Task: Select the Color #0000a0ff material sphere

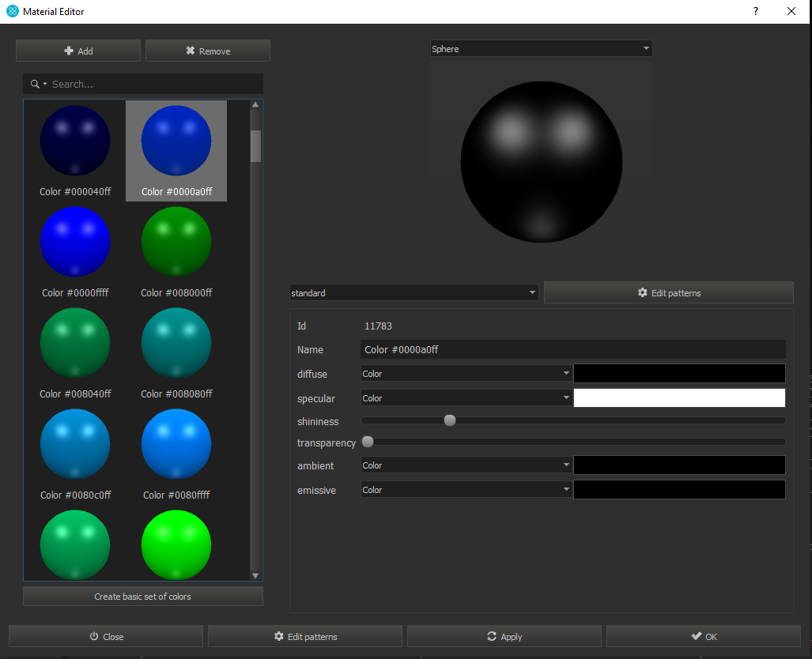Action: point(176,141)
